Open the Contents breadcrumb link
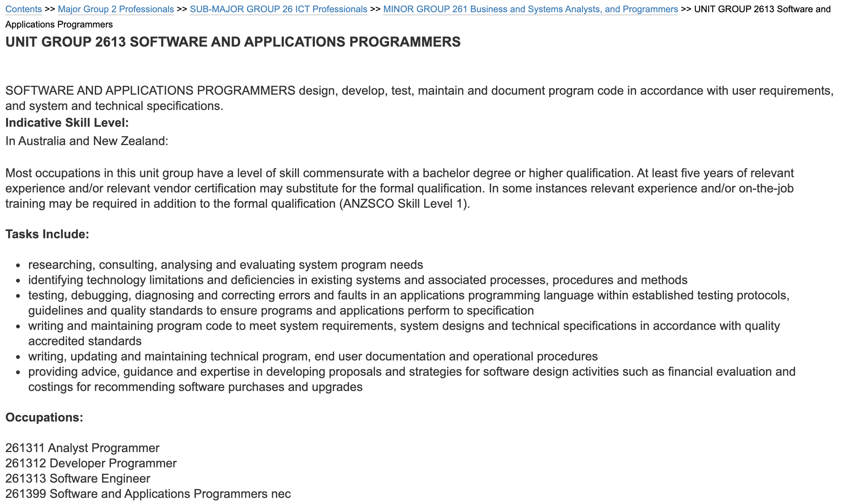 (23, 9)
